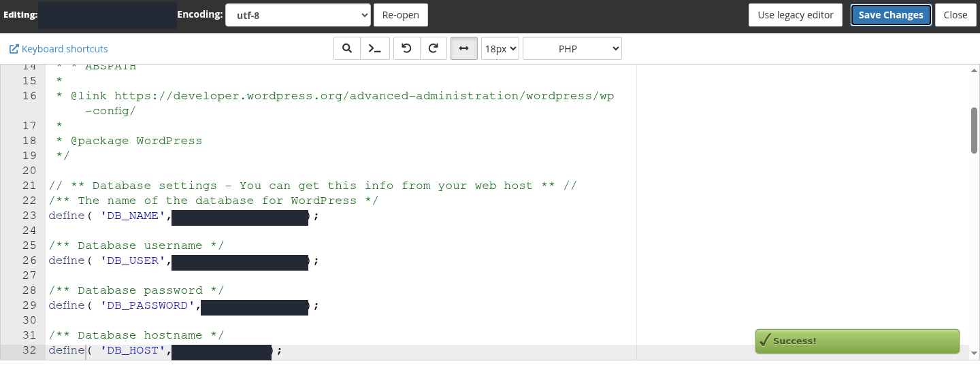Screen dimensions: 980x374
Task: Switch to the legacy editor
Action: [796, 15]
